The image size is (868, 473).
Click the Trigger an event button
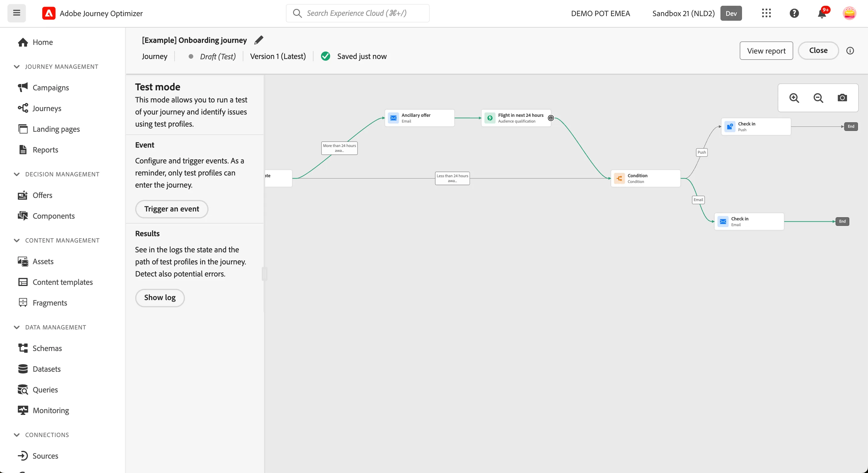(171, 209)
